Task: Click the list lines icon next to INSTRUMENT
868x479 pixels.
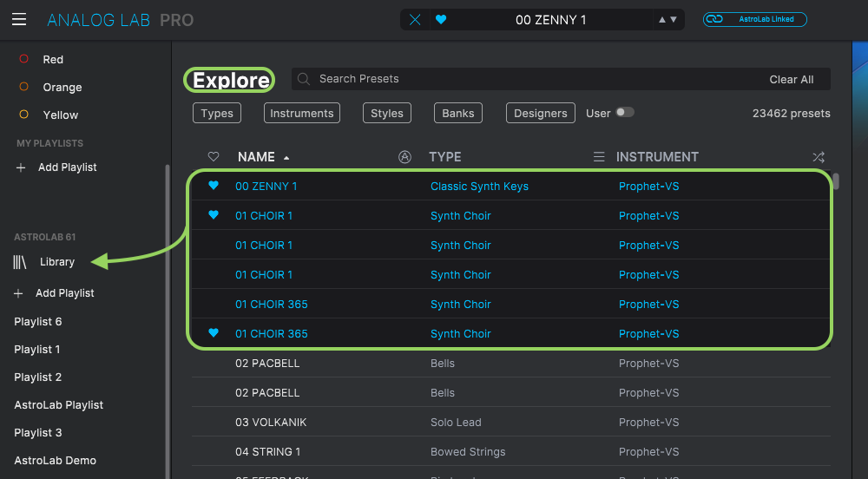Action: [598, 157]
